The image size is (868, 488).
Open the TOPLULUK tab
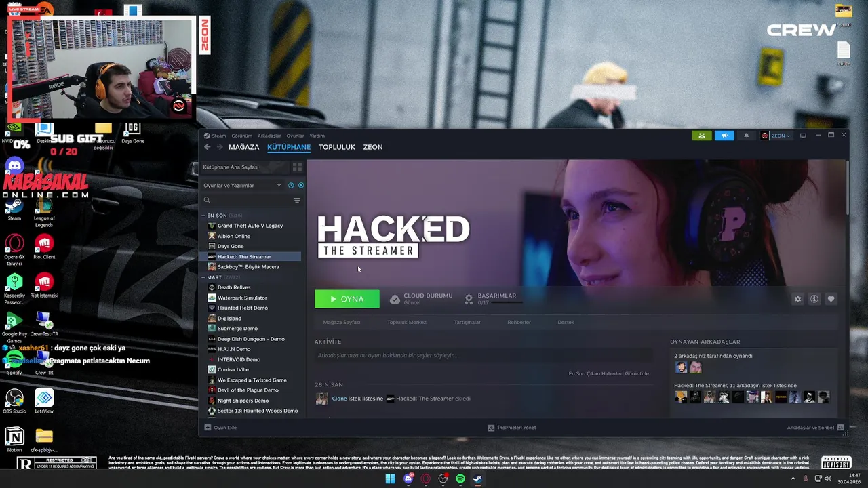(x=337, y=147)
